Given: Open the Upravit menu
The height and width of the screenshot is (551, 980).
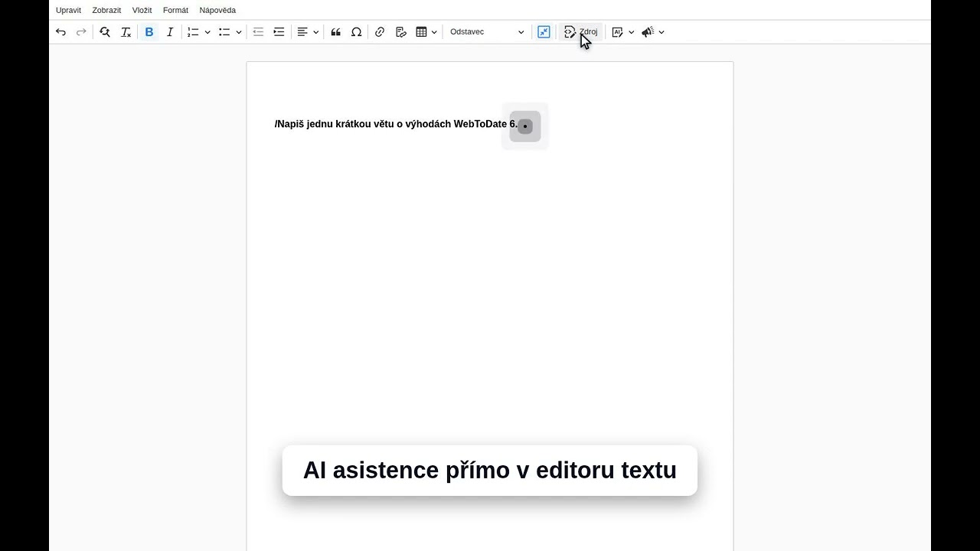Looking at the screenshot, I should 68,10.
